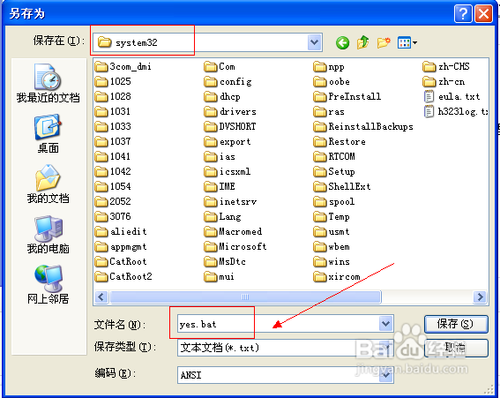Expand the 编码 (Encoding) ANSI dropdown

(x=386, y=375)
